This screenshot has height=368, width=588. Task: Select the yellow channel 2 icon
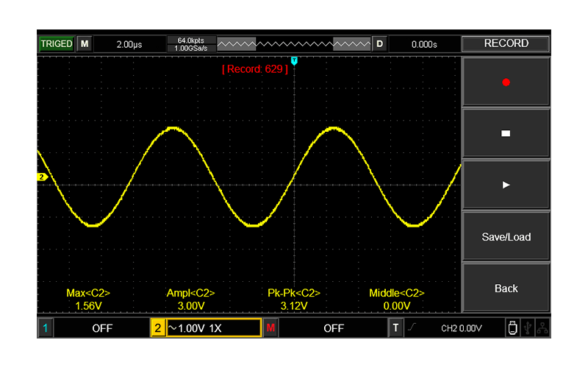point(158,328)
